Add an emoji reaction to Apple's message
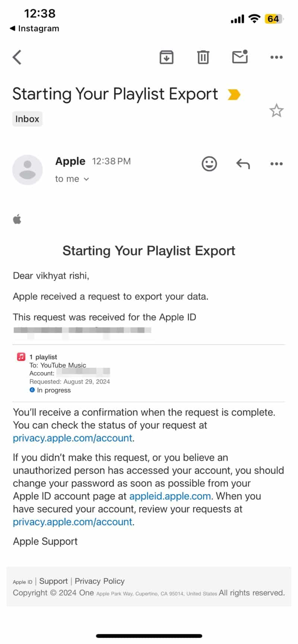The image size is (298, 644). [209, 164]
